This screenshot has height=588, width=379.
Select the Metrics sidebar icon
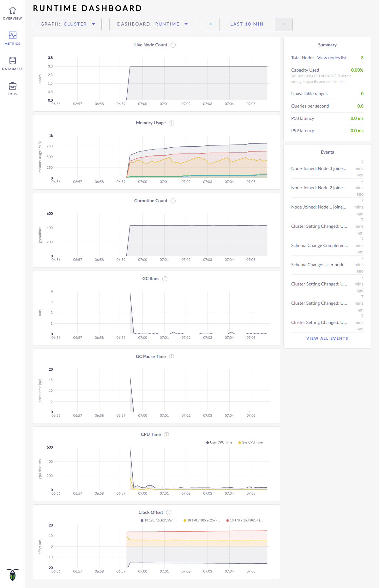(12, 36)
